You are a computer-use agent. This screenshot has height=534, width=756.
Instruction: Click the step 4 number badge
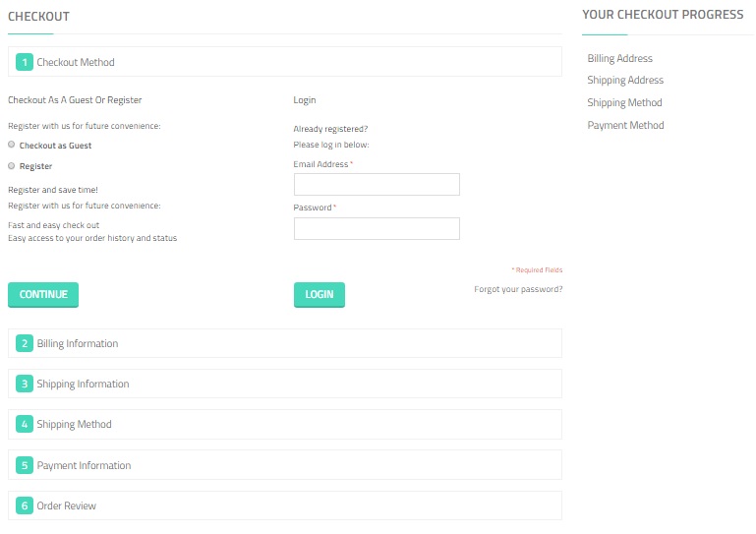coord(25,424)
